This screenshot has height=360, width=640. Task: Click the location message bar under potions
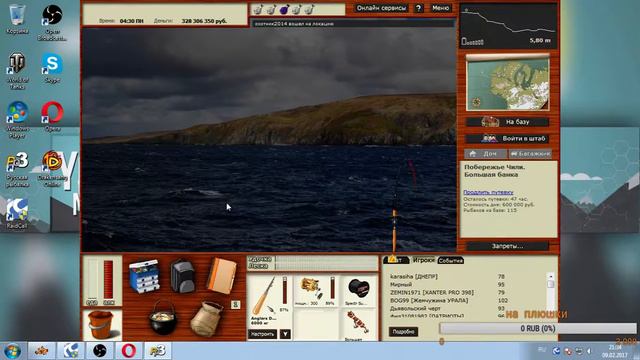tap(353, 24)
